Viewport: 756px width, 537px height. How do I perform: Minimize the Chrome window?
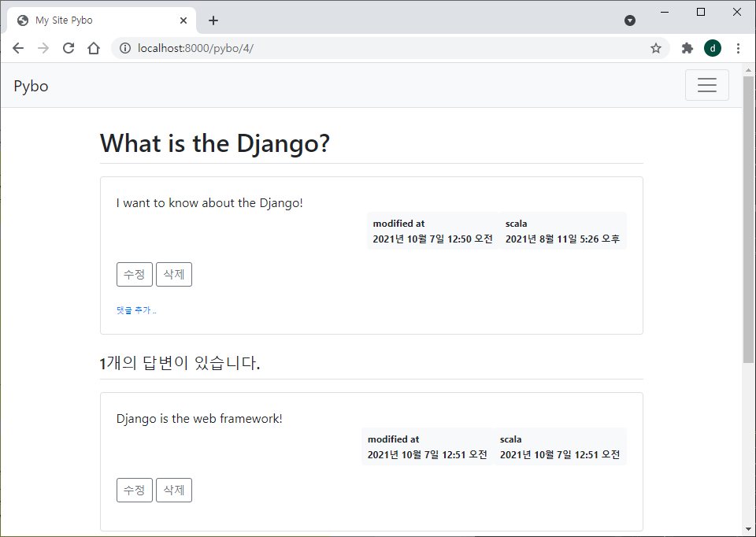(x=665, y=12)
